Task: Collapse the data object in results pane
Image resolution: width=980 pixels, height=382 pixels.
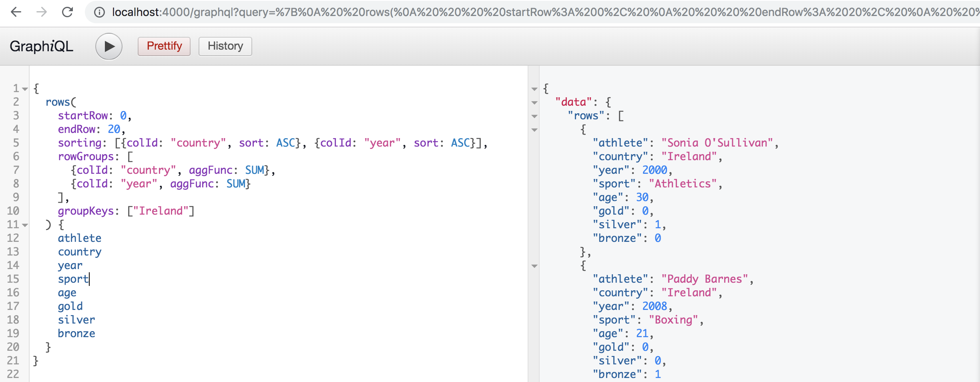Action: pos(535,103)
